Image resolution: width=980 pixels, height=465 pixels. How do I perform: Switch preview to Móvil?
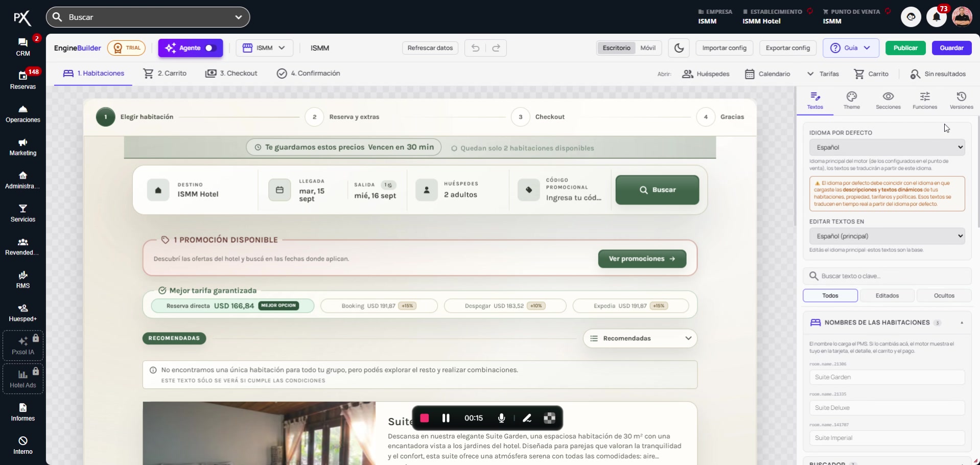(648, 48)
